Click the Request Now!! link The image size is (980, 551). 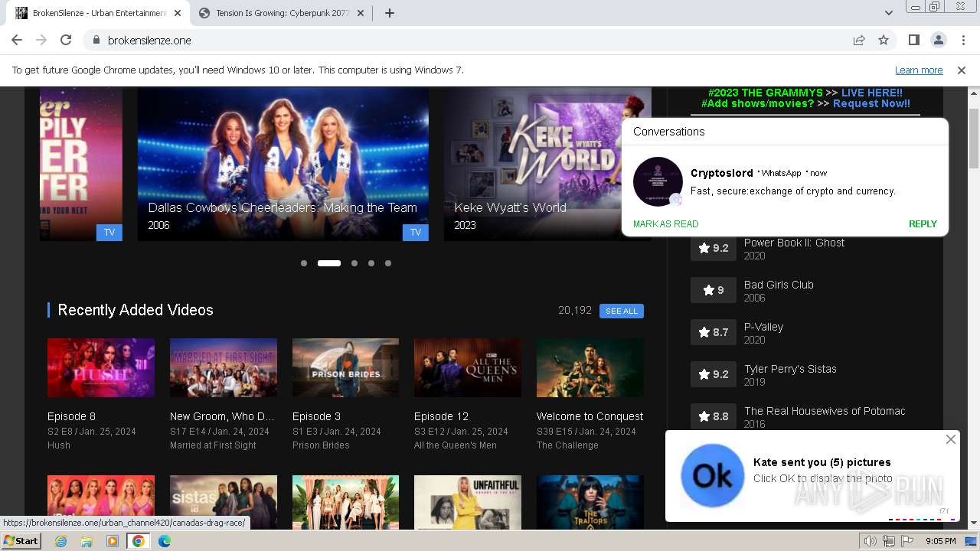871,103
